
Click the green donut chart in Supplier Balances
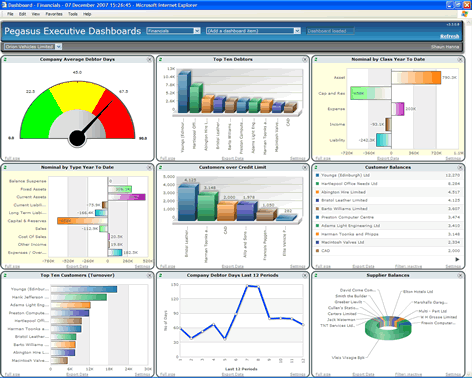click(388, 328)
